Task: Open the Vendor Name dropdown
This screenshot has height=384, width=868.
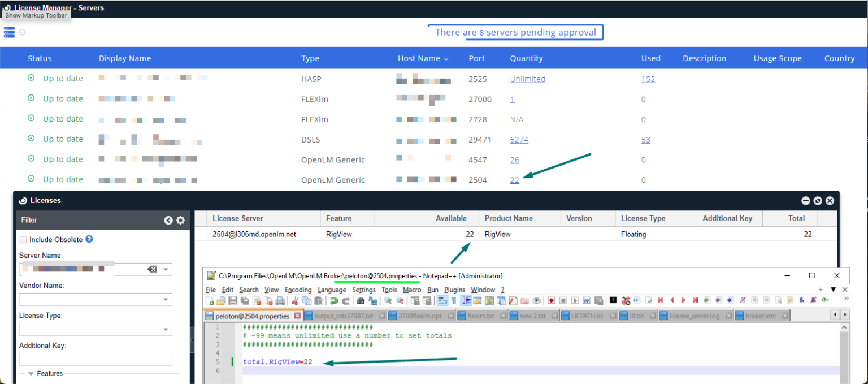Action: click(x=166, y=299)
